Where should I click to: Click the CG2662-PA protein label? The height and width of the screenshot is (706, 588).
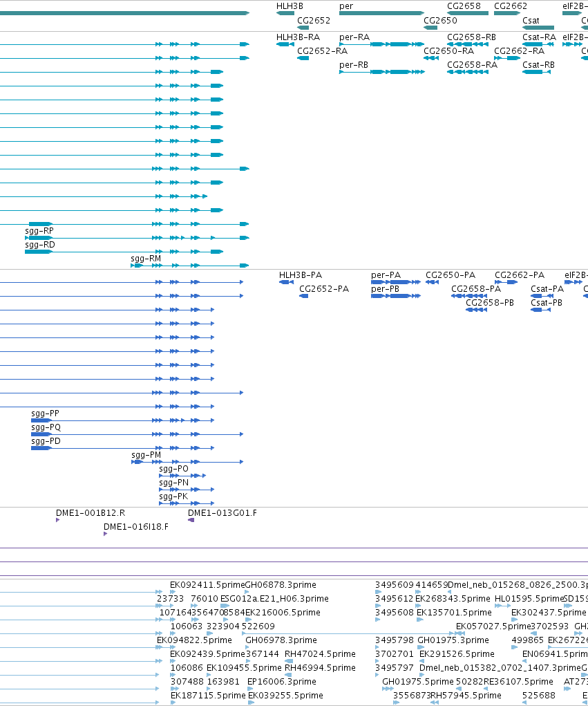pos(520,275)
